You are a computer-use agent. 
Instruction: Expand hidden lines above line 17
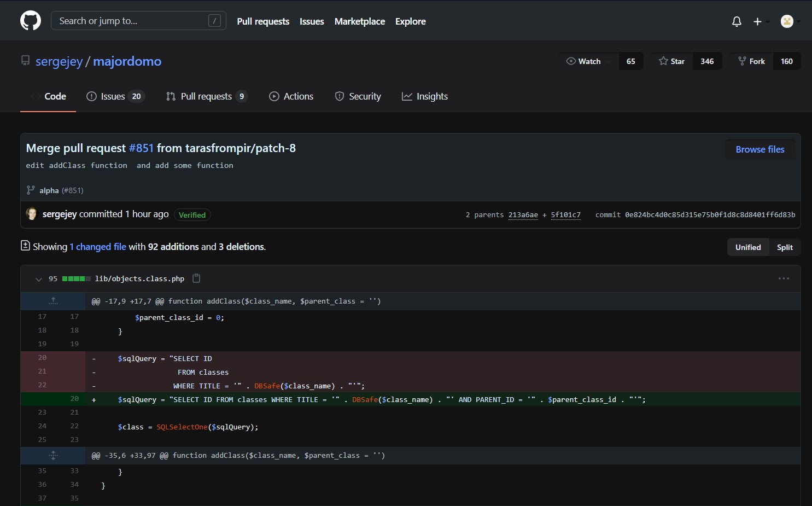point(53,301)
